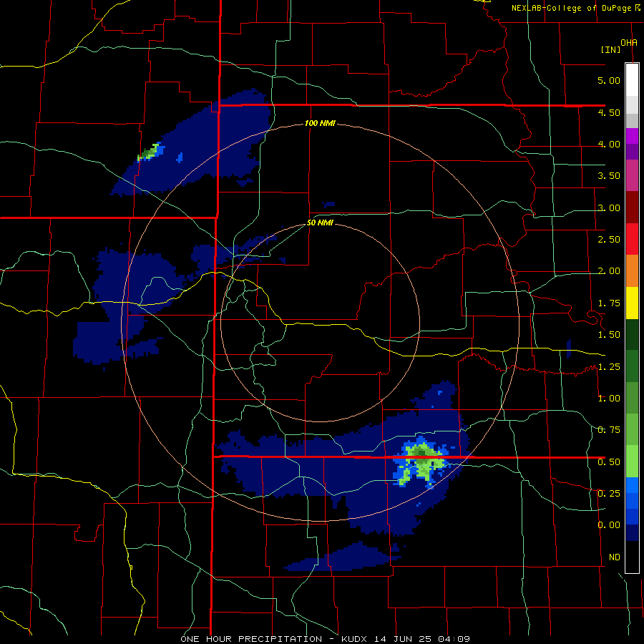Click the OHA product label
The width and height of the screenshot is (644, 644).
pyautogui.click(x=629, y=42)
